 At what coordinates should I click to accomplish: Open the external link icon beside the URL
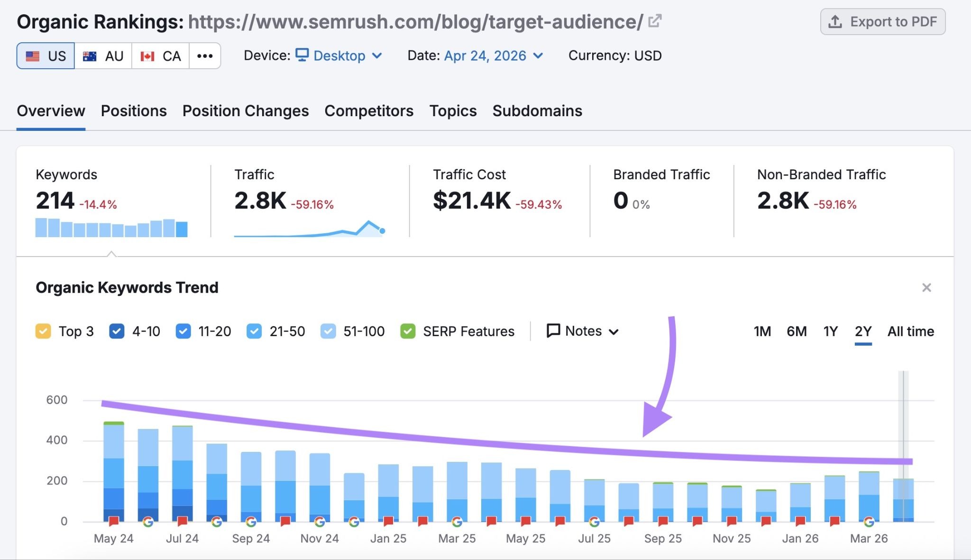point(655,21)
